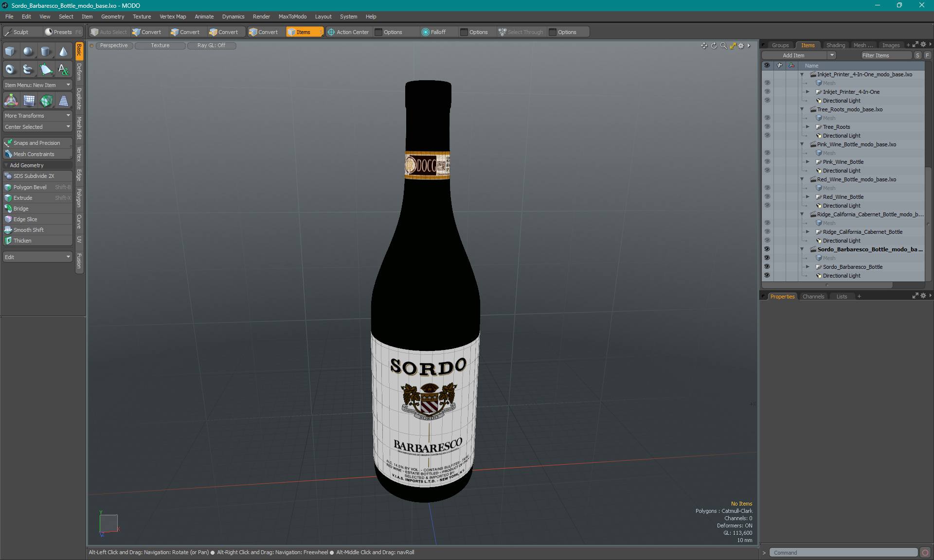
Task: Click the viewport zoom magnifier icon
Action: (723, 46)
